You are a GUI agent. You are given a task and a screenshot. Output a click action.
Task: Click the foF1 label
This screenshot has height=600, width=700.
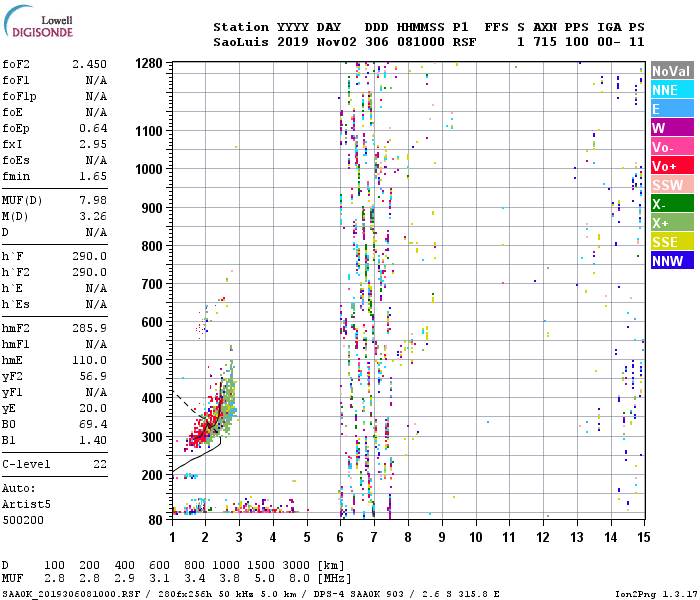coord(16,80)
